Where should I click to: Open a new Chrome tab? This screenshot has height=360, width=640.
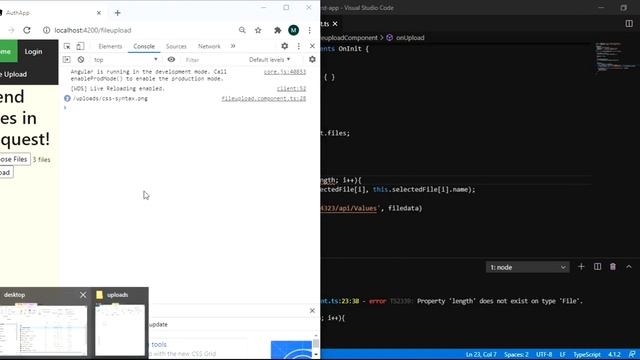[x=118, y=13]
